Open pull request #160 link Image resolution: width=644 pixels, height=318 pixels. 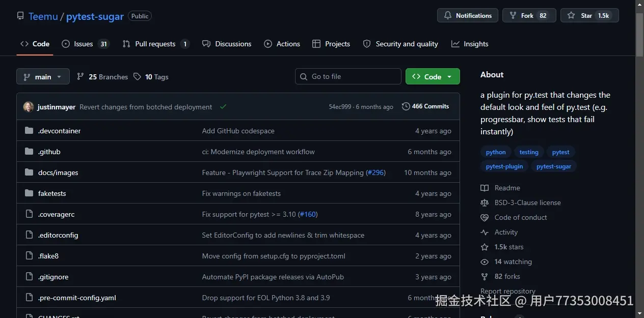point(308,214)
